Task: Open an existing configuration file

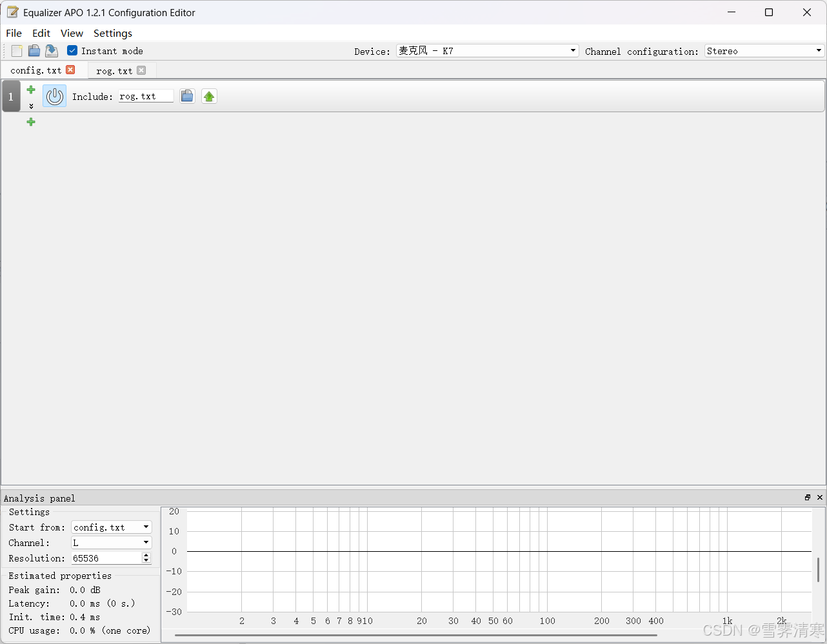Action: (x=34, y=50)
